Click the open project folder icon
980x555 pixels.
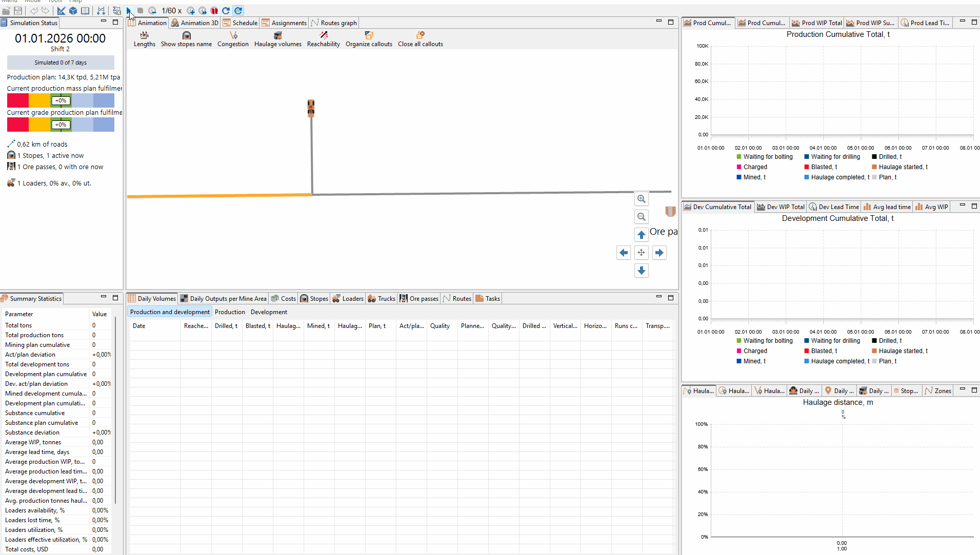(6, 10)
